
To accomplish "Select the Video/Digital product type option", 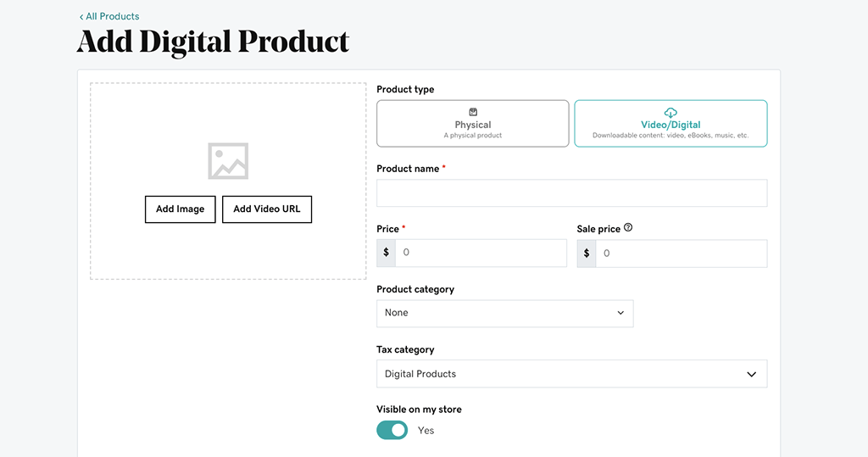I will (x=670, y=124).
